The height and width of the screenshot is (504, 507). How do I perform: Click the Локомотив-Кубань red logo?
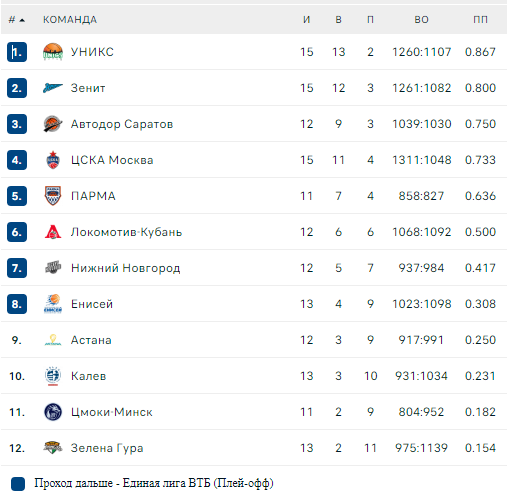click(x=53, y=232)
